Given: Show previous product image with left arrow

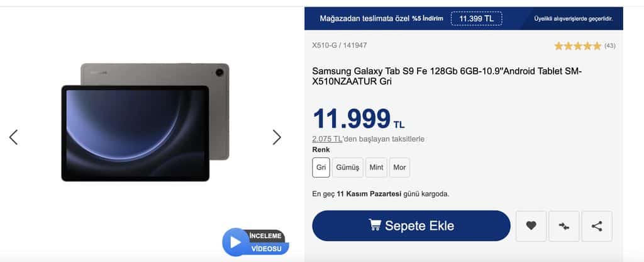Looking at the screenshot, I should click(x=14, y=137).
